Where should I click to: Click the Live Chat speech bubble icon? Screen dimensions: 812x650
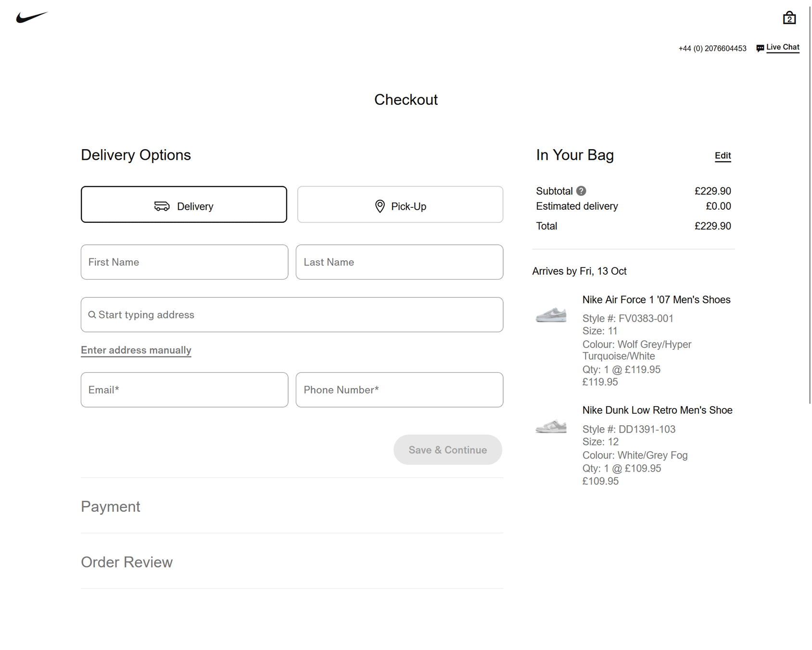(760, 48)
